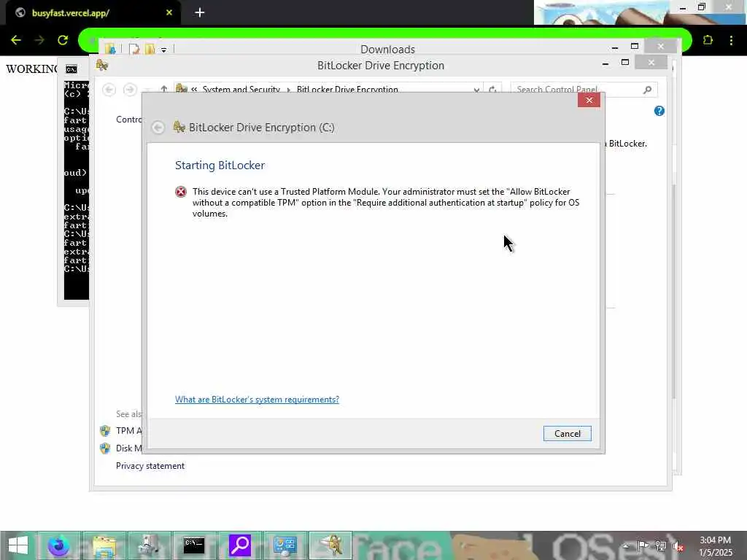Open "What are BitLocker's system requirements?" link
This screenshot has width=747, height=560.
click(x=257, y=399)
